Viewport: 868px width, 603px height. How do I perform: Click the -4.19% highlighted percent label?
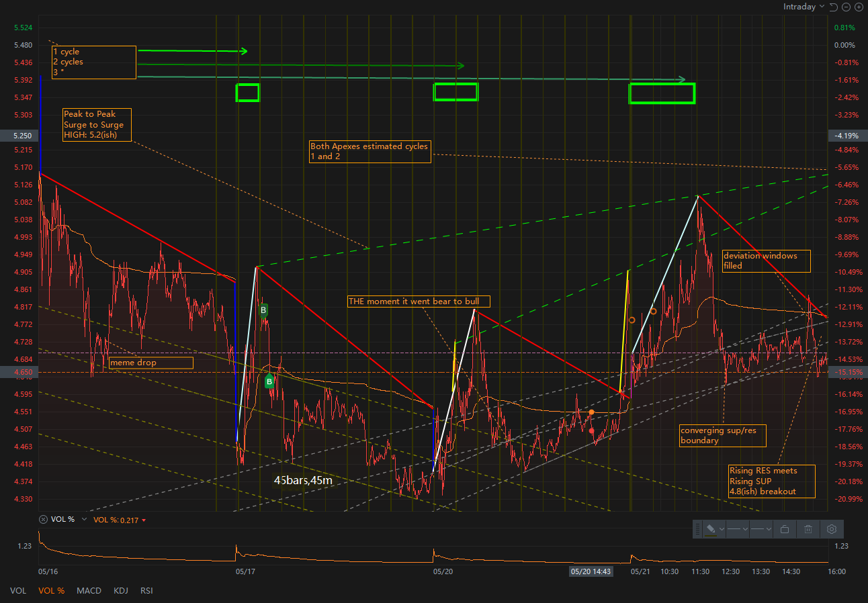point(849,135)
